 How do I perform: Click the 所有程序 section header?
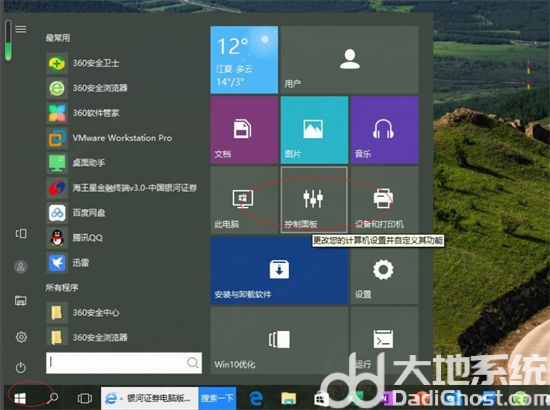click(62, 288)
